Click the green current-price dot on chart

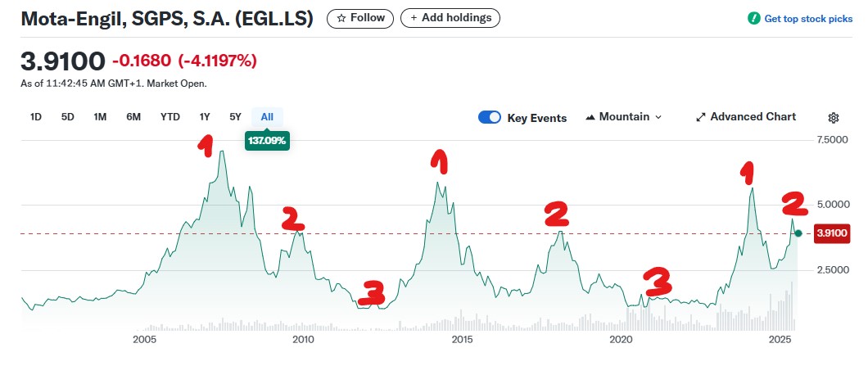point(798,233)
